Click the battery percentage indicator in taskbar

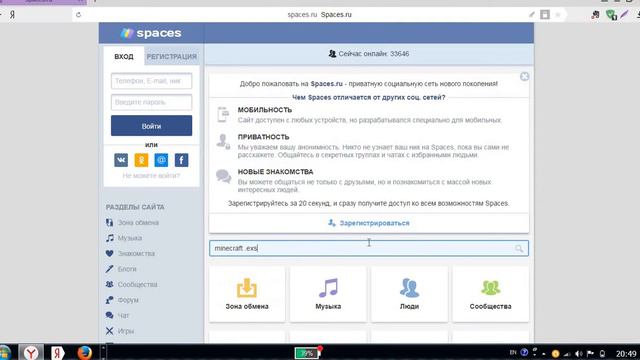click(307, 353)
